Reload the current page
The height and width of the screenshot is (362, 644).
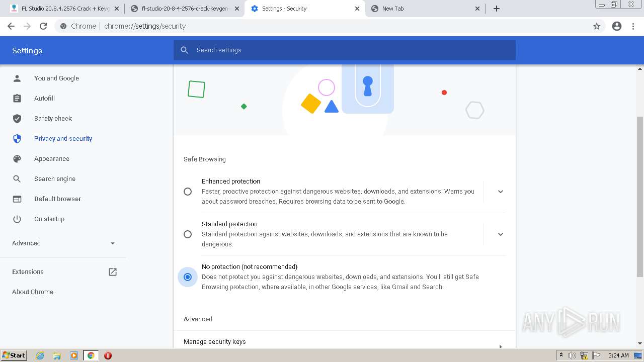[43, 26]
